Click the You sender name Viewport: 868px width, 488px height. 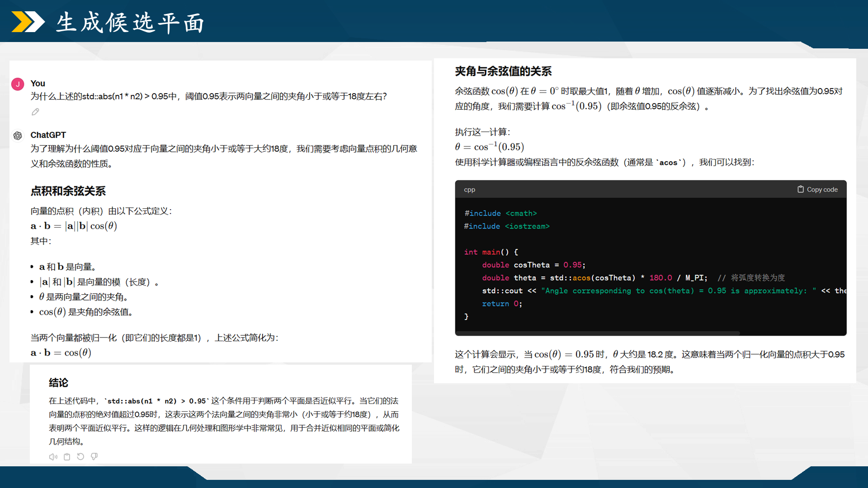click(x=38, y=83)
